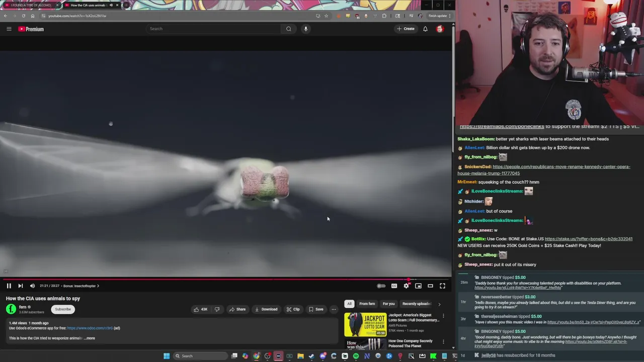
Task: Open YouTube hamburger guide menu
Action: coord(9,29)
